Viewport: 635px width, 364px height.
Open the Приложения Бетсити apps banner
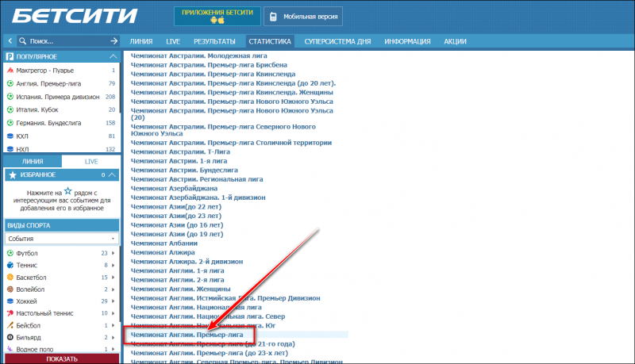pos(217,16)
